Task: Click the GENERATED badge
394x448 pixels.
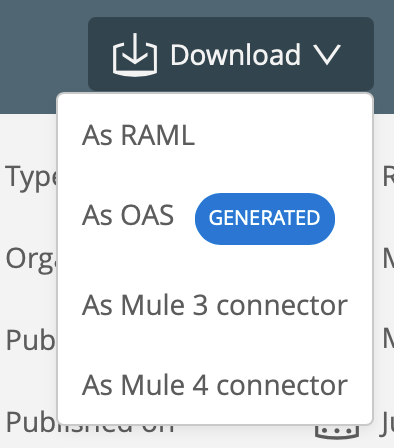Action: click(265, 219)
